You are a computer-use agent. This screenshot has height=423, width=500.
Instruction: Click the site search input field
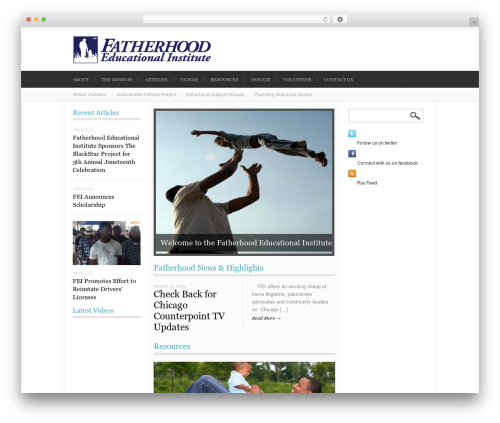378,116
